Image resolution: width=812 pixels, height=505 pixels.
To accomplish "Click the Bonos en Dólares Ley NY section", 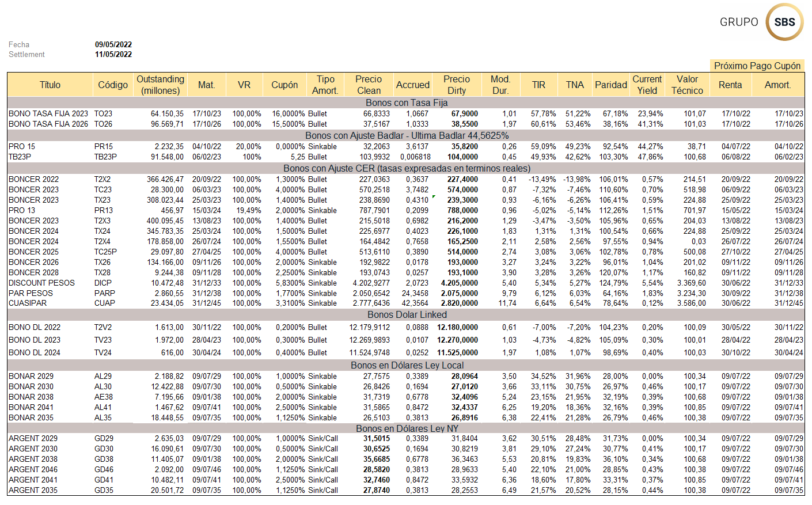I will click(x=406, y=428).
